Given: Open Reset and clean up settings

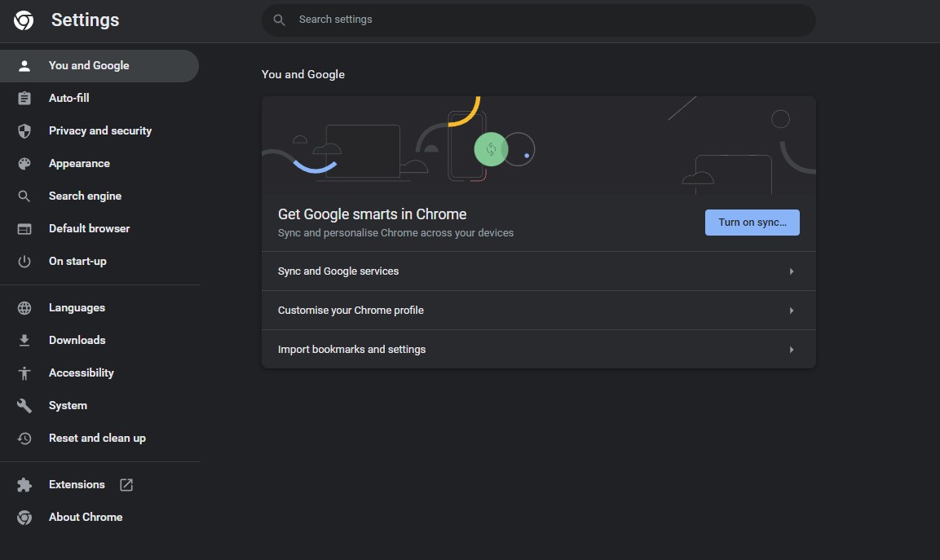Looking at the screenshot, I should [x=99, y=439].
